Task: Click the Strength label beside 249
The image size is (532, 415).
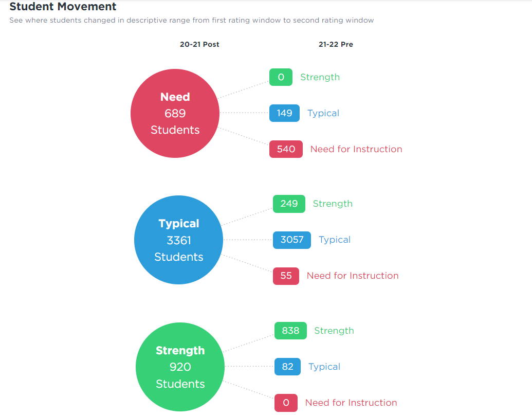Action: [333, 204]
